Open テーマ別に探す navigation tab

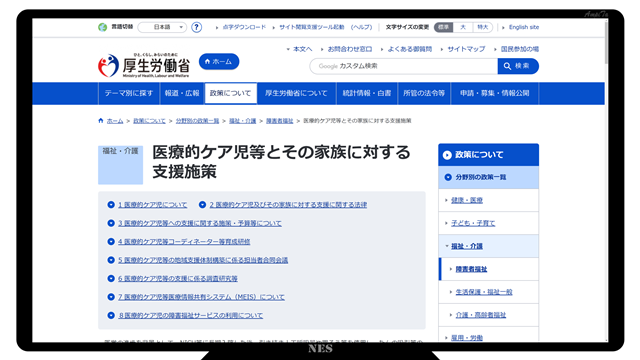(129, 93)
